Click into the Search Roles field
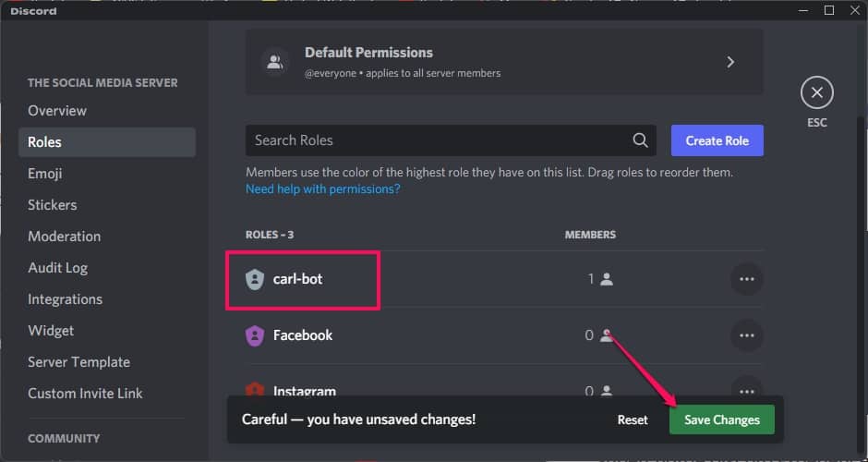 [x=434, y=140]
